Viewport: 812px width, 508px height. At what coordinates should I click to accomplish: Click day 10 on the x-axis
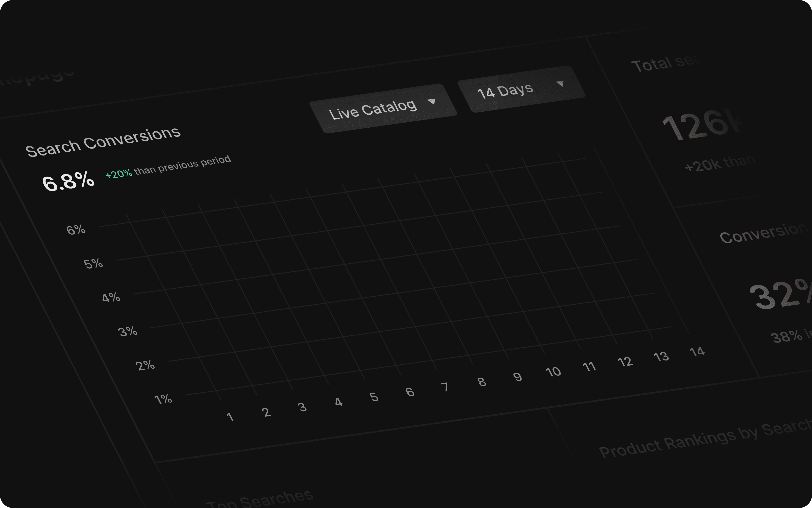[x=553, y=372]
